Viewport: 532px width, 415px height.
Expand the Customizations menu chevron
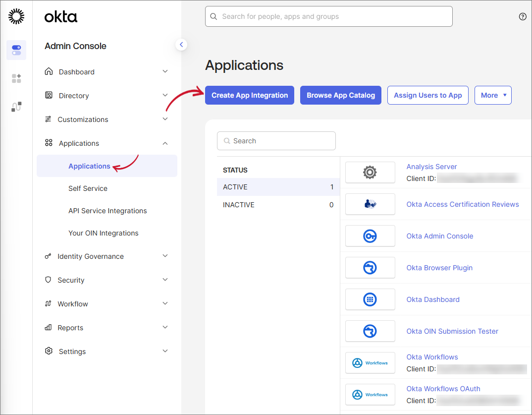coord(165,119)
